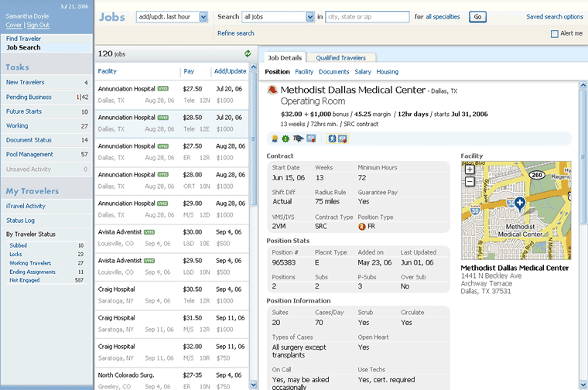Filter travelers by Subbed status

point(18,245)
